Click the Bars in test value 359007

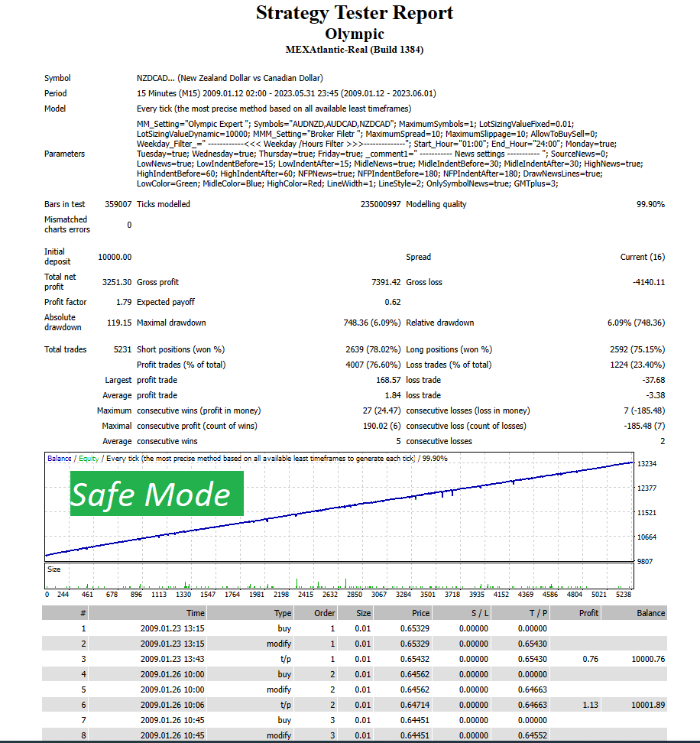118,204
